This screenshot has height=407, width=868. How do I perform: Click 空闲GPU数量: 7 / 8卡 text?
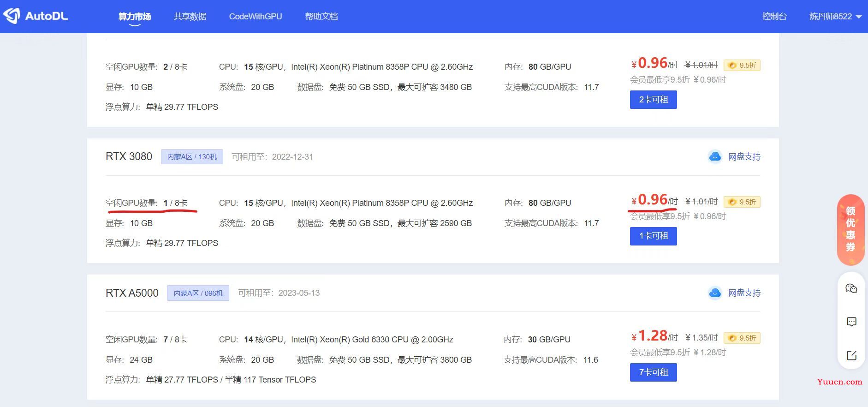[146, 340]
